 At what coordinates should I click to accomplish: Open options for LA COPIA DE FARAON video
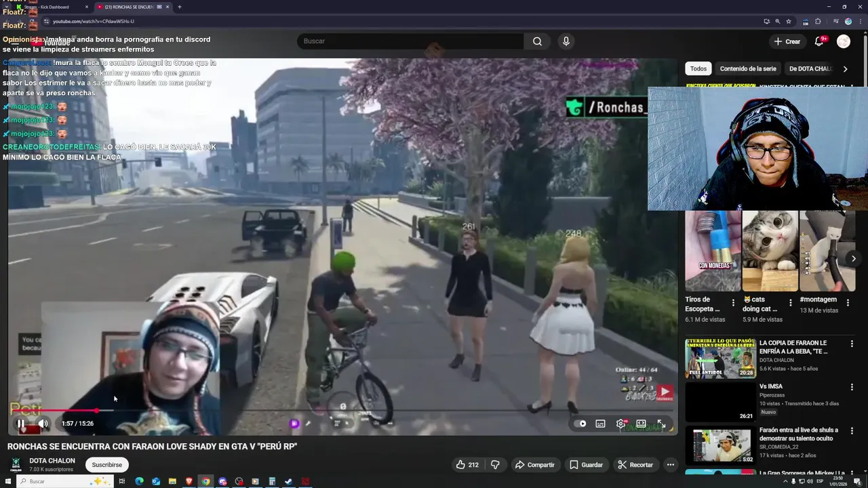point(852,344)
